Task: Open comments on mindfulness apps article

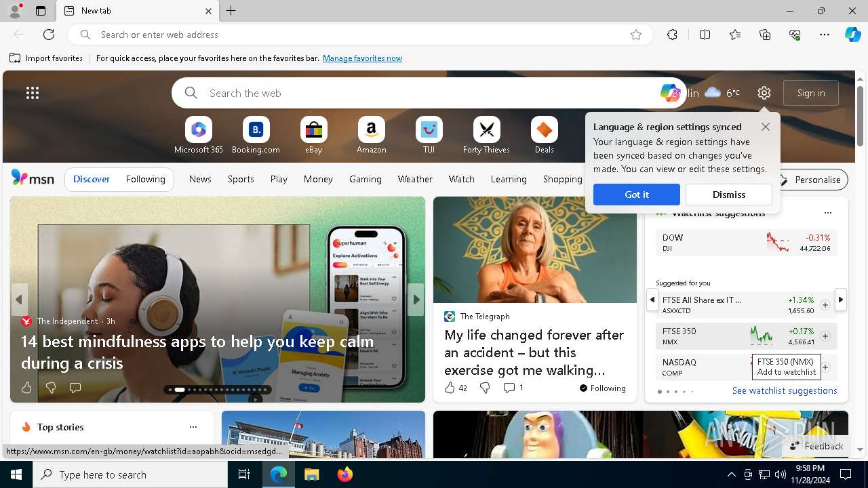Action: pyautogui.click(x=75, y=388)
